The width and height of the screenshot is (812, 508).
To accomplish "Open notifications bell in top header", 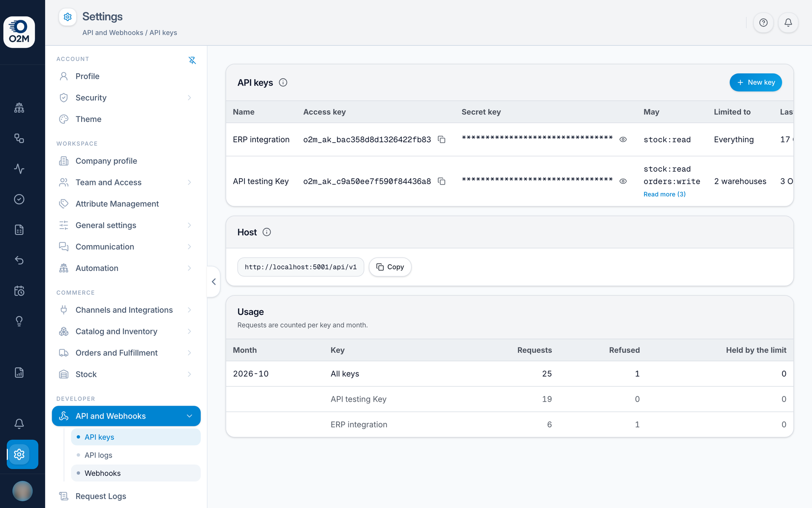I will (788, 22).
